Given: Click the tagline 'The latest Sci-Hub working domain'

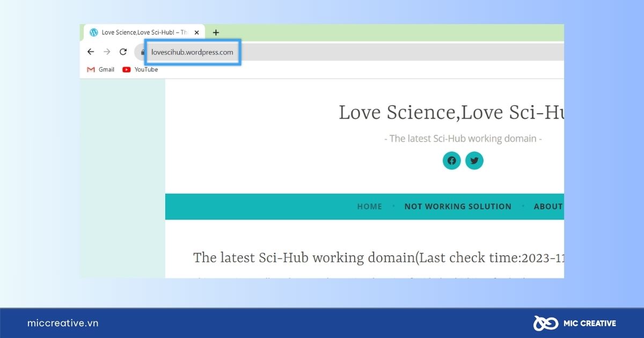Looking at the screenshot, I should (x=463, y=138).
